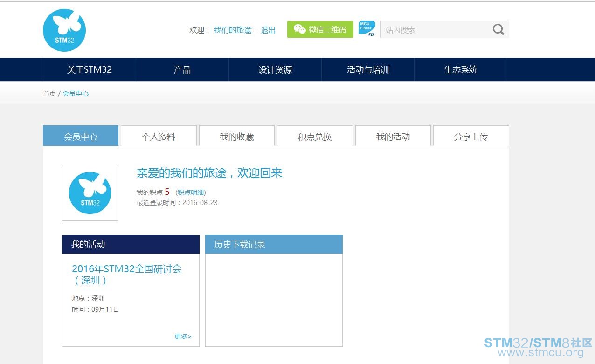Click the profile avatar image
Image resolution: width=595 pixels, height=364 pixels.
coord(90,193)
